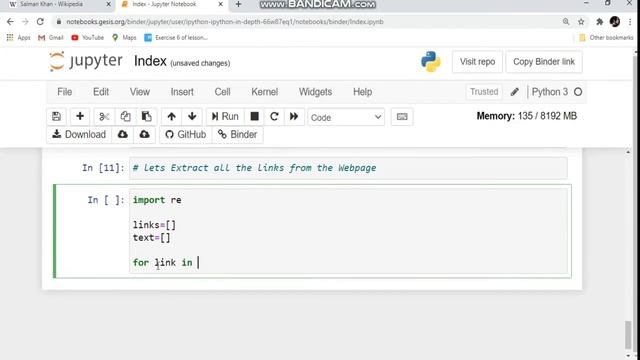
Task: Open the Widgets menu
Action: (315, 92)
